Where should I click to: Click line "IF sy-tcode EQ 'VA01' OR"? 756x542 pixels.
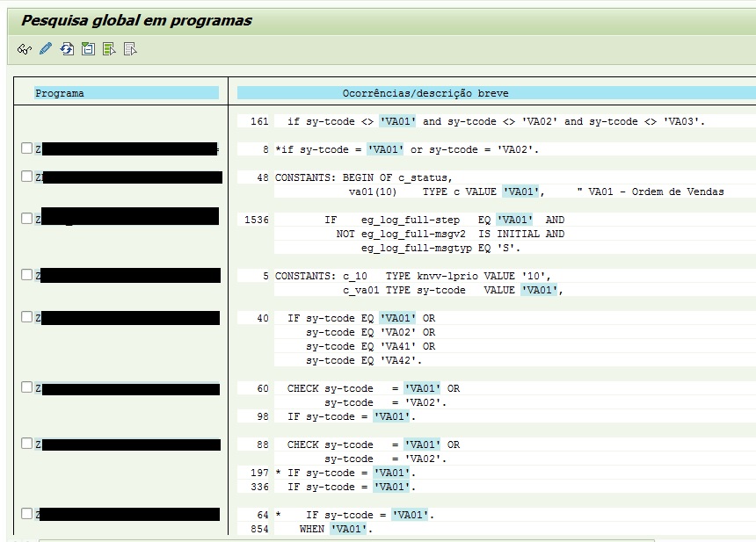pos(361,319)
